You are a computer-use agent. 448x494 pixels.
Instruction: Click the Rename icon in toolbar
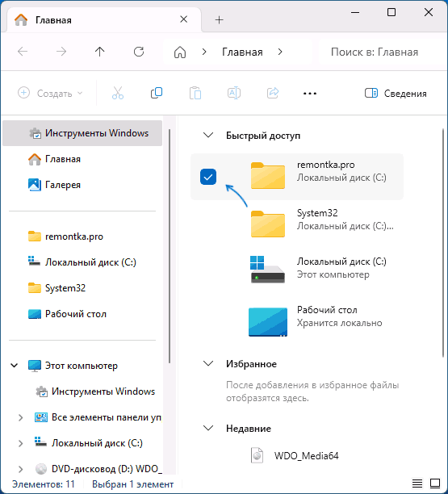coord(234,94)
